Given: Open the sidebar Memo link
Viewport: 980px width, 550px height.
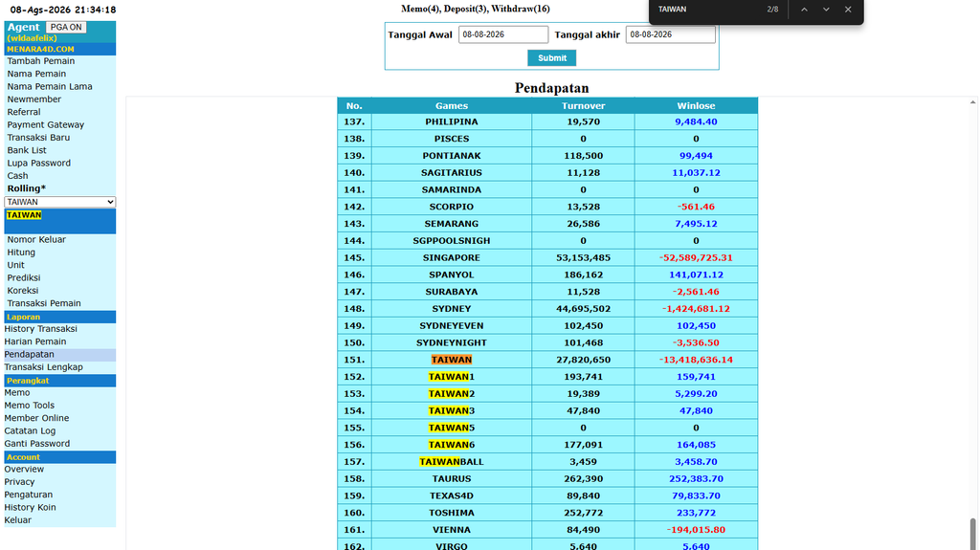Looking at the screenshot, I should (x=17, y=392).
